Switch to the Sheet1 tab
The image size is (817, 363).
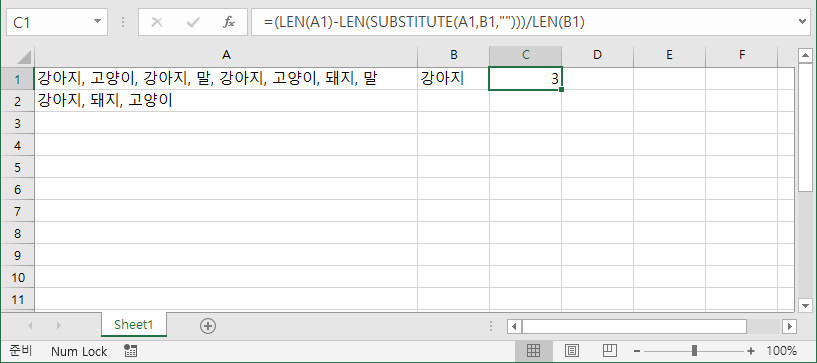134,325
